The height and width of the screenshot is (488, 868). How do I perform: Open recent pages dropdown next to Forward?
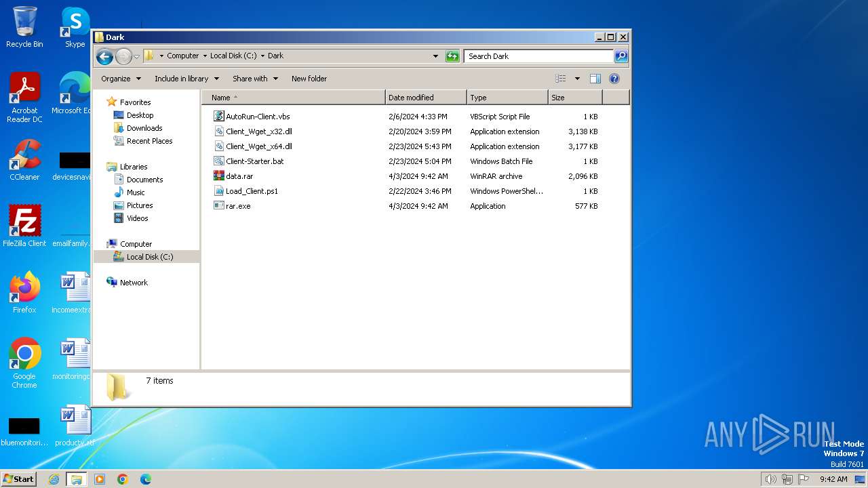(x=136, y=56)
